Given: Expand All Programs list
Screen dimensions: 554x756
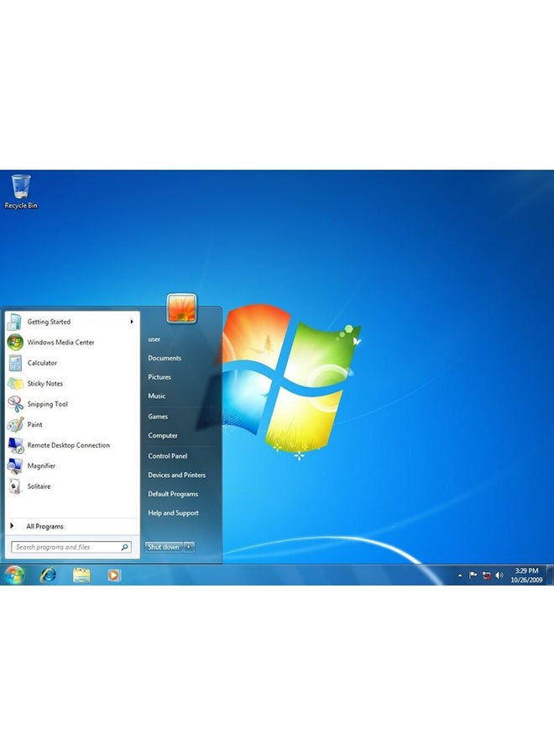Looking at the screenshot, I should coord(44,527).
